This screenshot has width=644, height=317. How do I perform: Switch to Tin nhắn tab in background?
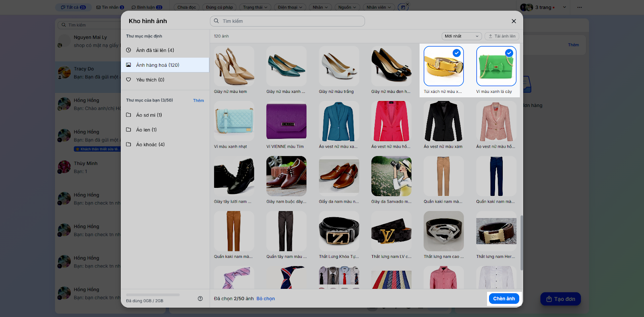coord(110,7)
